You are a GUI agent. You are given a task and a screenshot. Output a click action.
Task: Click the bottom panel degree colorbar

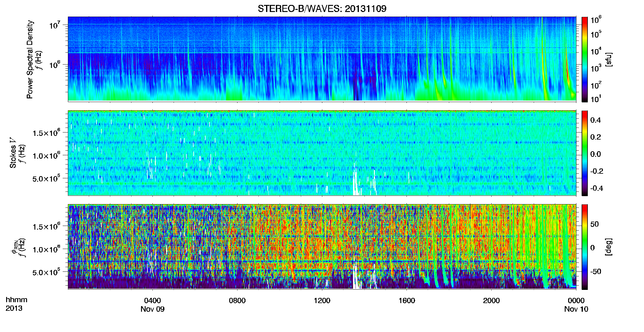coord(585,247)
